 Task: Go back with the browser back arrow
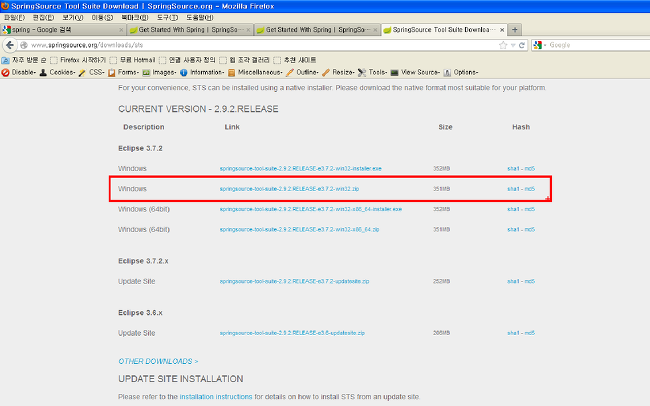point(10,45)
